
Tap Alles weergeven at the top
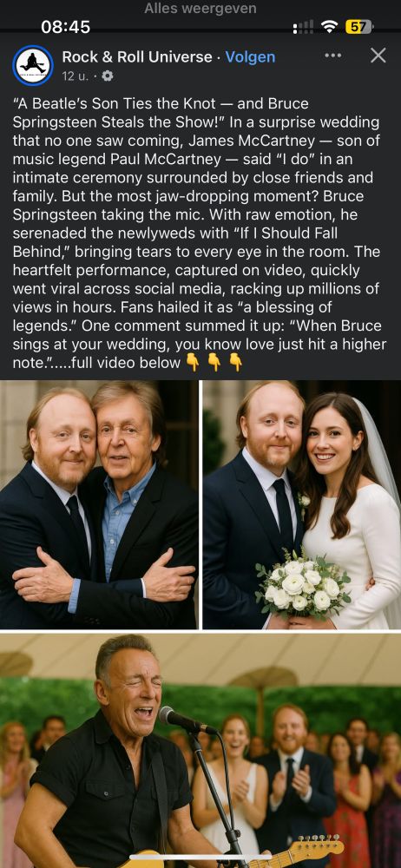pos(200,9)
